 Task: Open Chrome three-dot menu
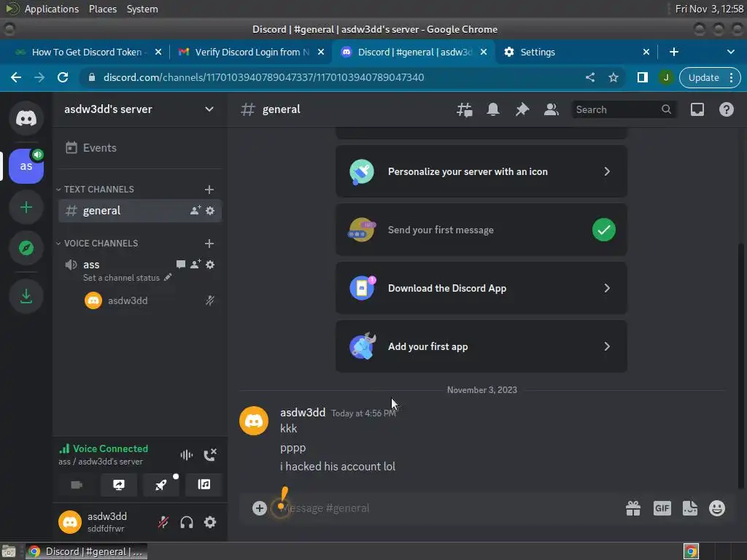(731, 77)
